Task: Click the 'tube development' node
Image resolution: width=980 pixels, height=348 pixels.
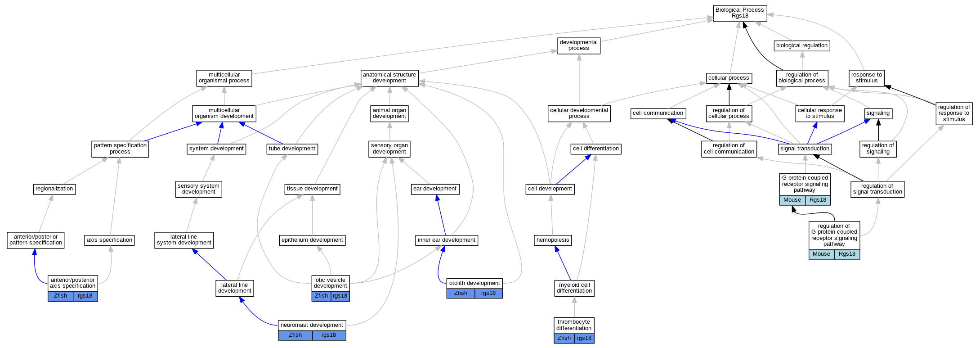Action: pos(292,149)
